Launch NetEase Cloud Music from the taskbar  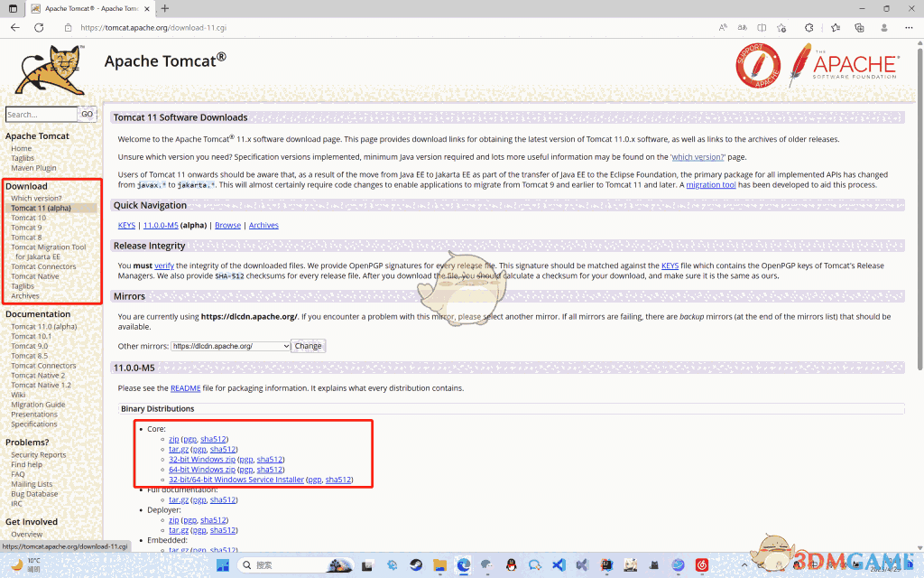coord(701,565)
